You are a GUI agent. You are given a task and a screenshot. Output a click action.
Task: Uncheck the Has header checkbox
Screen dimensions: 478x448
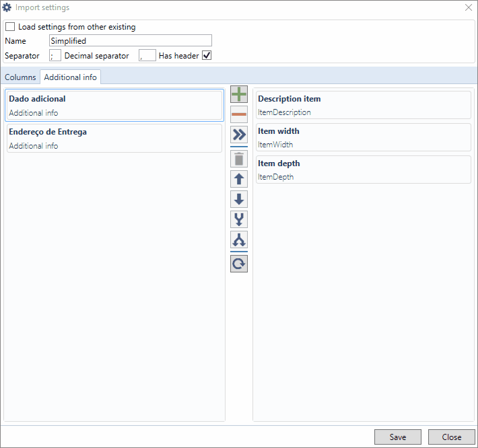tap(207, 55)
